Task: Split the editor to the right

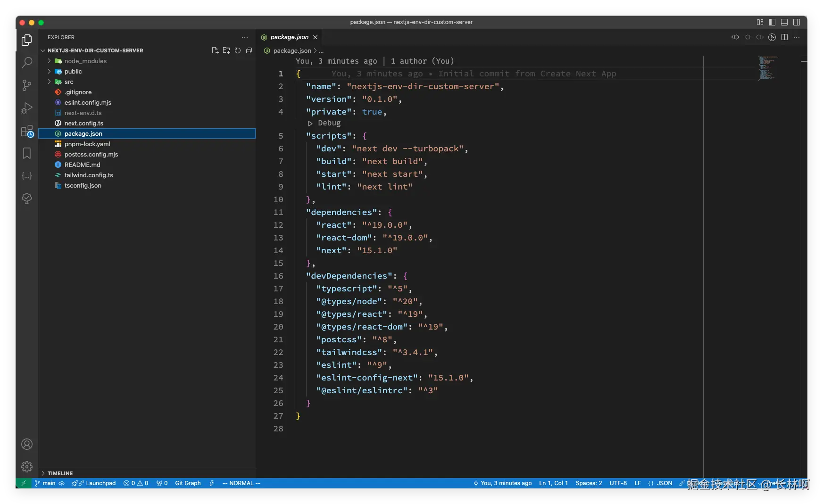Action: pos(784,37)
